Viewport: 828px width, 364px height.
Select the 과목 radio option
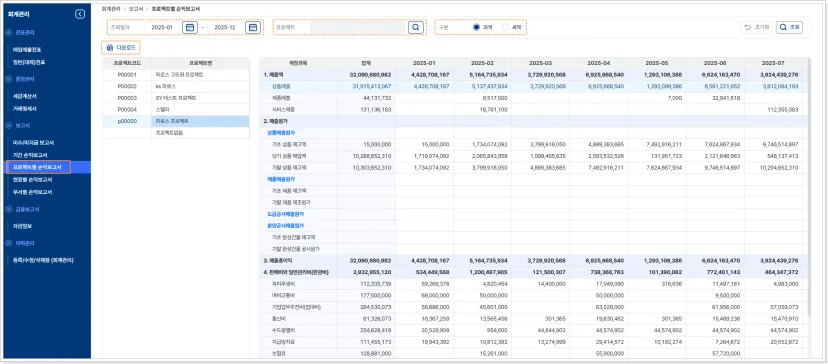click(x=476, y=27)
